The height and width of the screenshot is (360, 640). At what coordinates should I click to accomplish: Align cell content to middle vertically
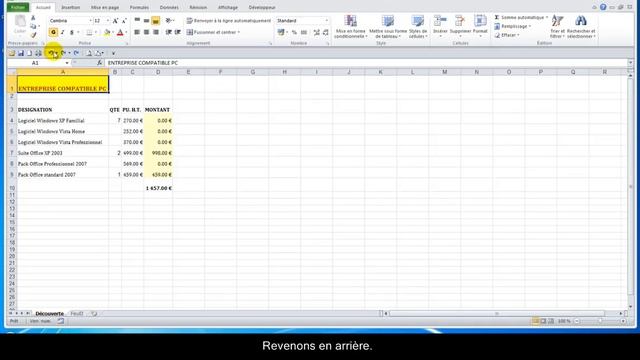147,20
